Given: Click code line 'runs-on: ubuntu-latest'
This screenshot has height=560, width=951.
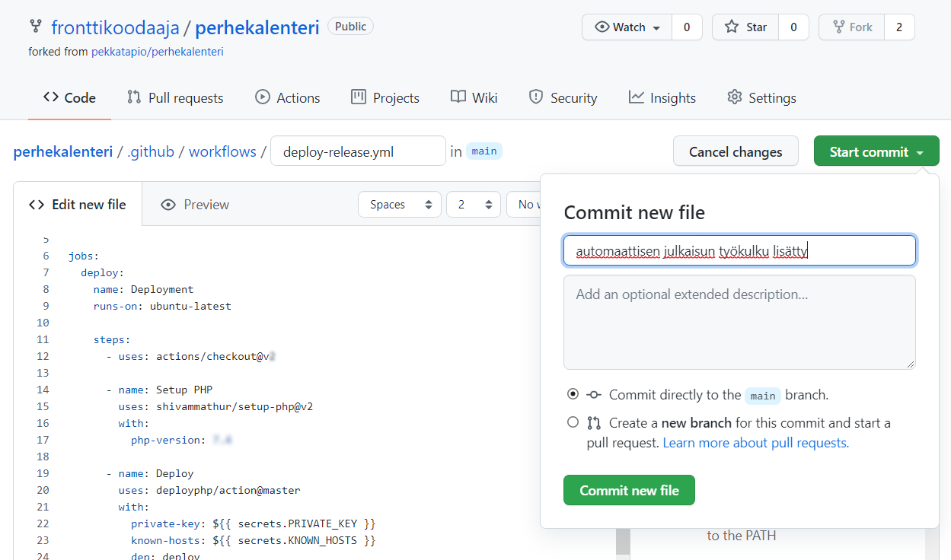Looking at the screenshot, I should 162,306.
